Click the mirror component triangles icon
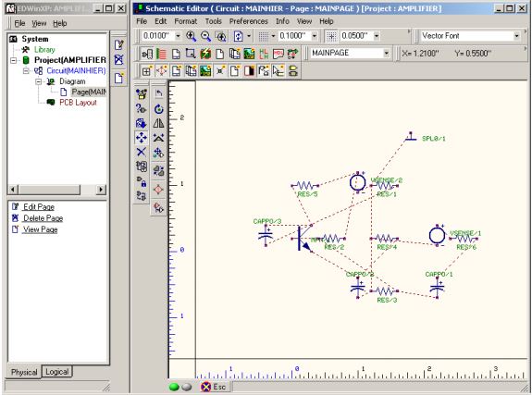The height and width of the screenshot is (395, 532). [x=158, y=123]
